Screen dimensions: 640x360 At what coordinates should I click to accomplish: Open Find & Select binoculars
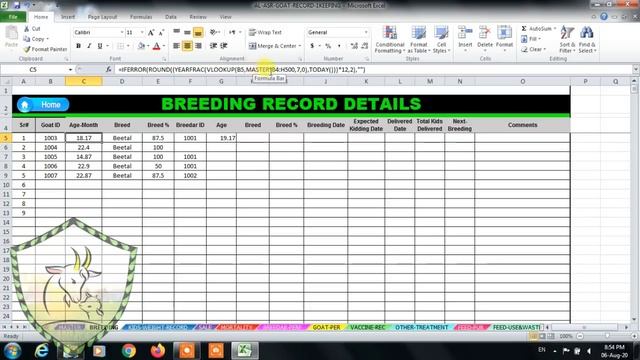587,39
